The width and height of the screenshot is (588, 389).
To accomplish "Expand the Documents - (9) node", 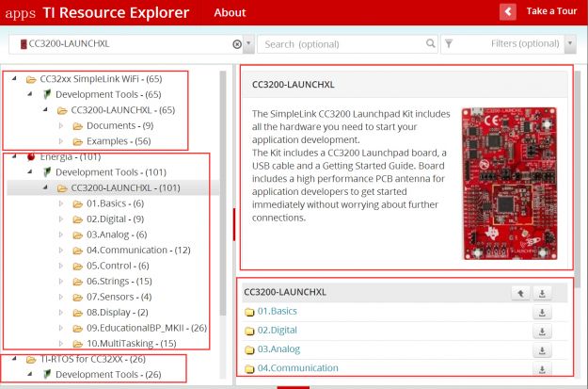I will 61,125.
